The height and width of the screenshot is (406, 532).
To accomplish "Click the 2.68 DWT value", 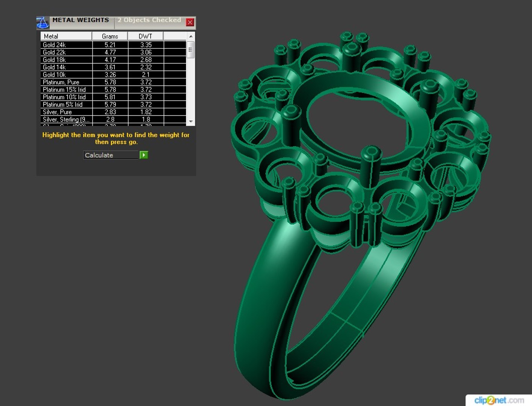I will click(x=146, y=60).
